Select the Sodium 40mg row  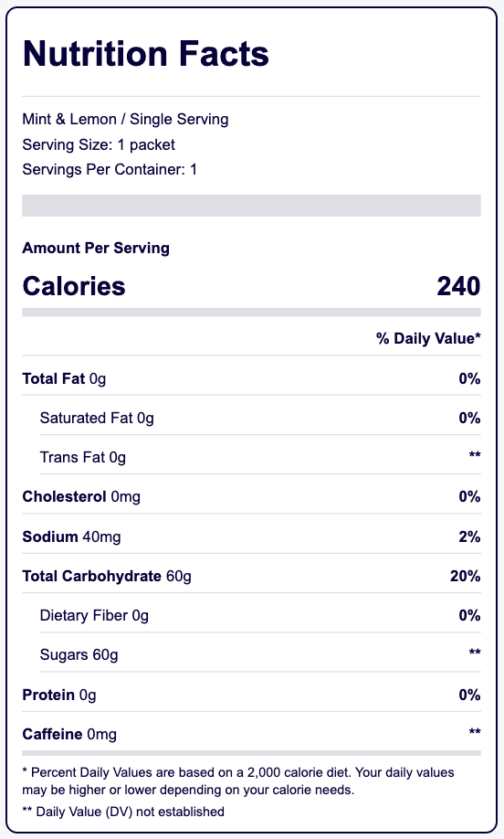252,536
